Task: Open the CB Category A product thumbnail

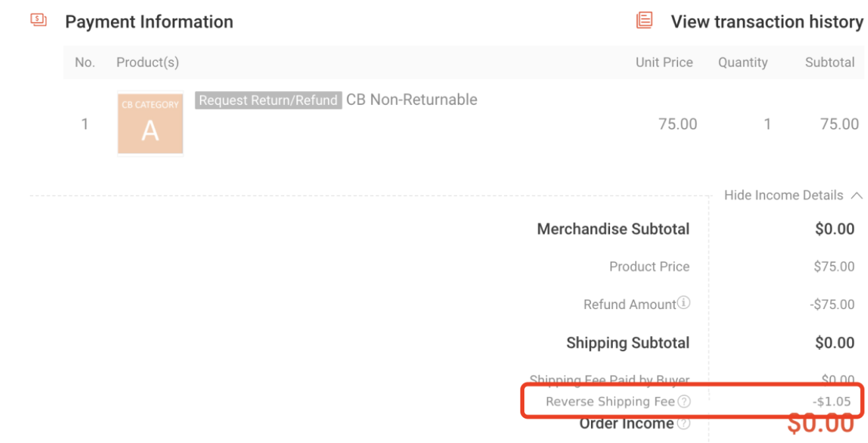Action: pyautogui.click(x=150, y=123)
